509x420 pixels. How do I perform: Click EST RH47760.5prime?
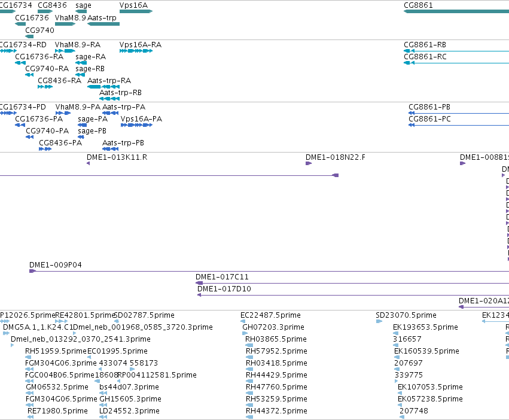coord(249,393)
